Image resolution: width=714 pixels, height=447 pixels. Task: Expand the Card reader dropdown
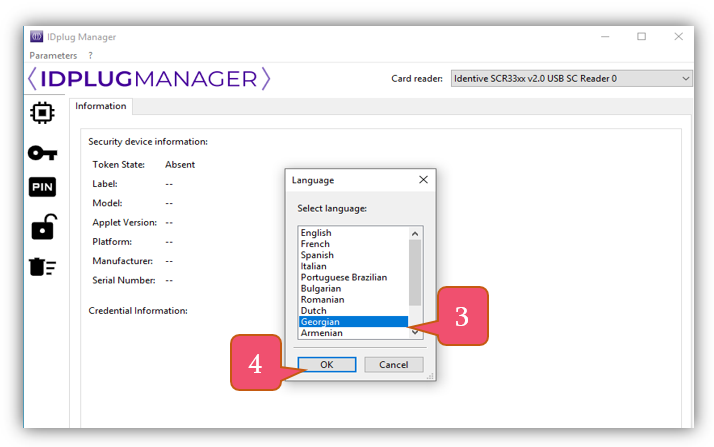[685, 78]
